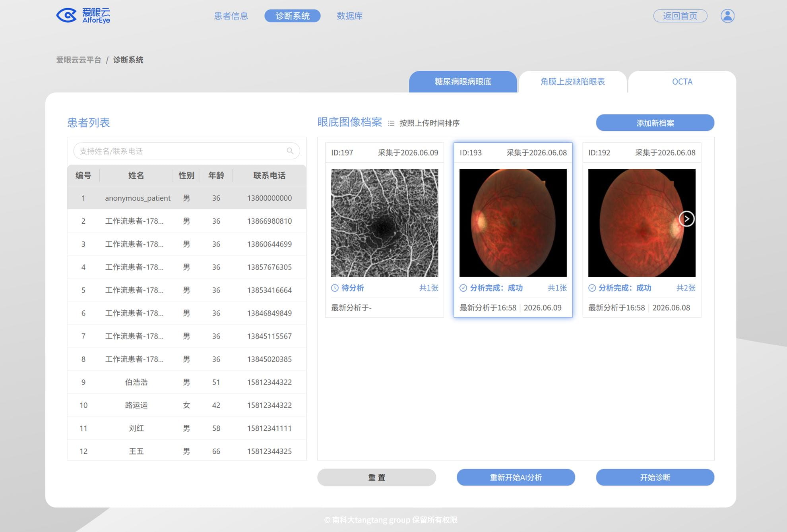Click the 联系电话 column header
This screenshot has width=787, height=532.
click(269, 176)
